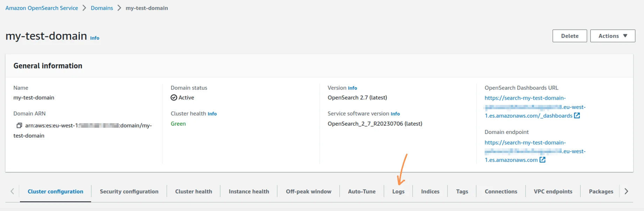View the VPC endpoints tab
This screenshot has height=211, width=644.
point(553,191)
